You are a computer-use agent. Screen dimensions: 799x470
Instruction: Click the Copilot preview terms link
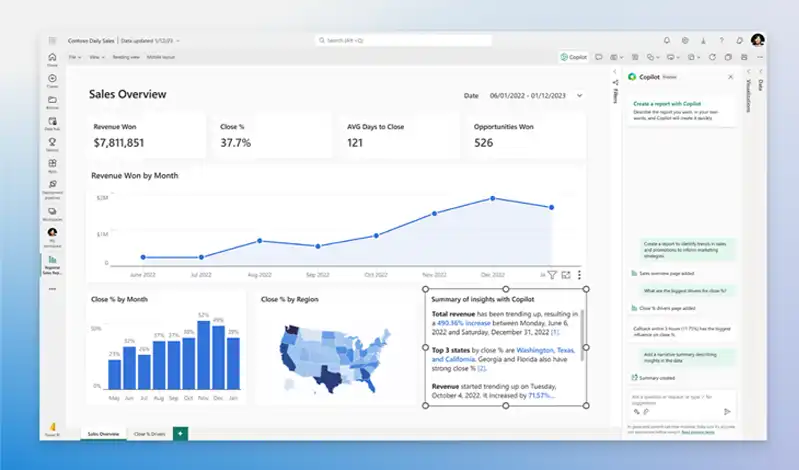click(x=698, y=432)
